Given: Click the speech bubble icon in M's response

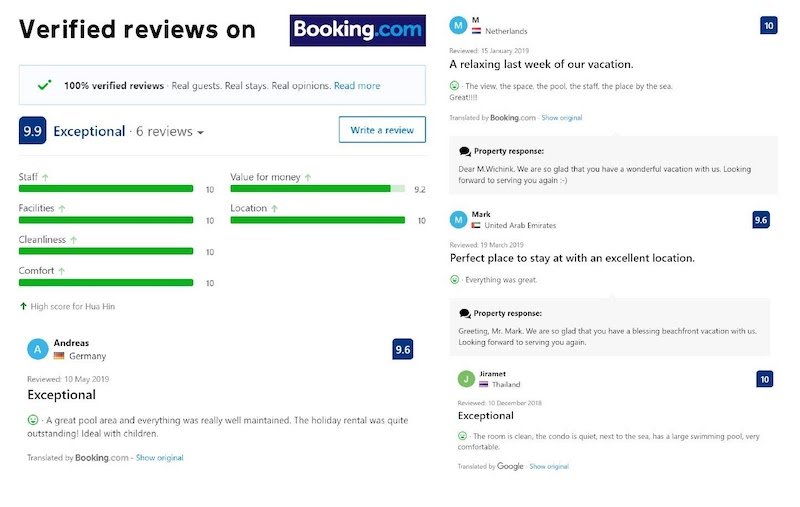Looking at the screenshot, I should tap(464, 151).
